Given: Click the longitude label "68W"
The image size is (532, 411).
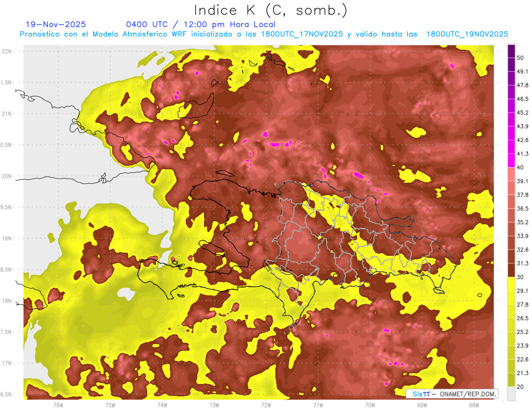Looking at the screenshot, I should [473, 405].
